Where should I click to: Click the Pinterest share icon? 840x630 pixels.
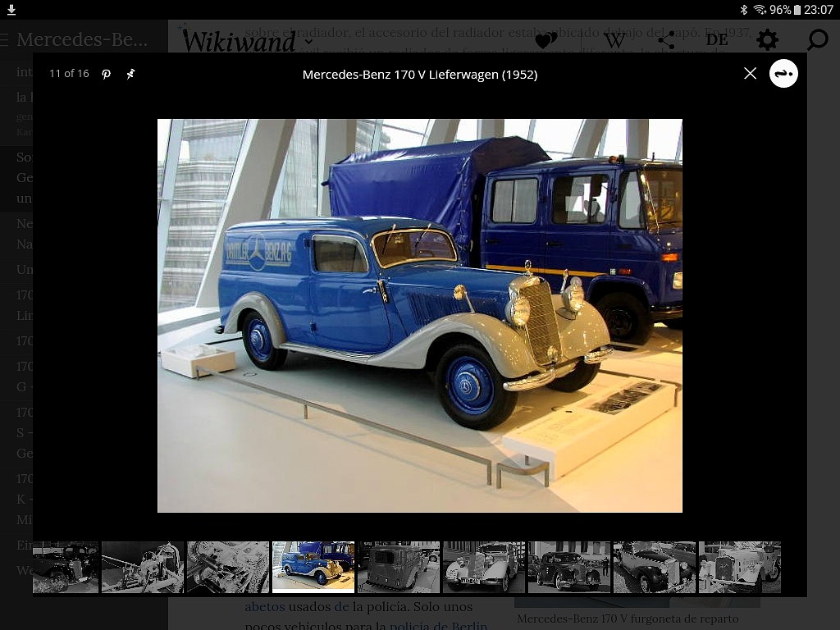(x=106, y=74)
